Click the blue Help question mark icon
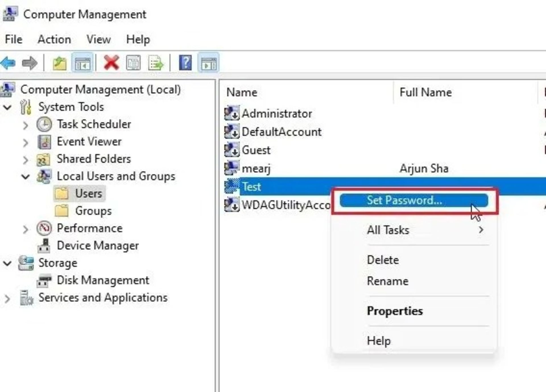Image resolution: width=546 pixels, height=392 pixels. tap(185, 63)
